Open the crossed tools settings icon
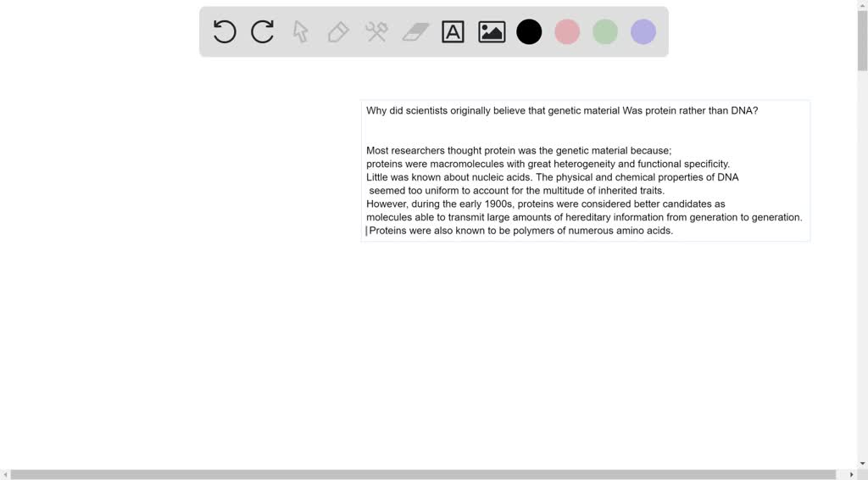The image size is (868, 480). [376, 31]
